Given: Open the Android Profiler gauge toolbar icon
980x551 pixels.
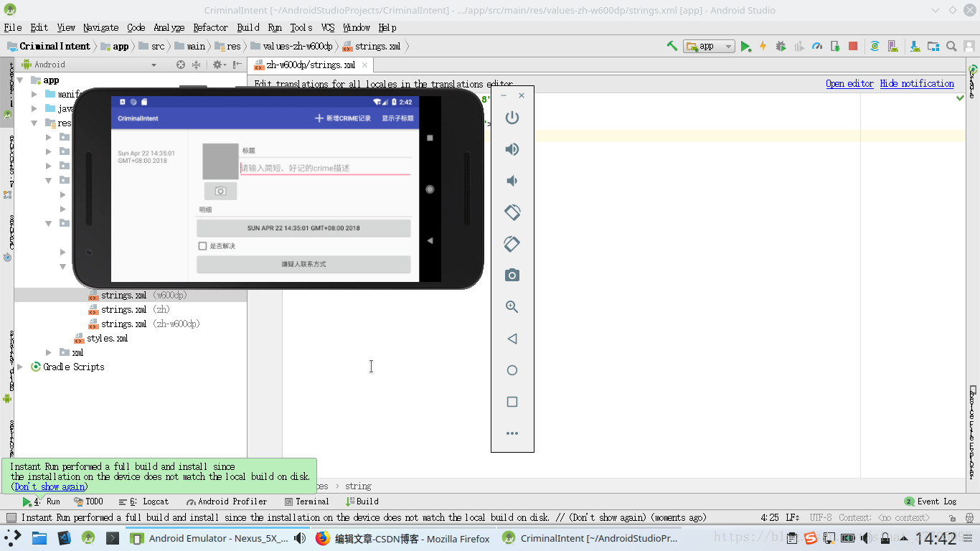Looking at the screenshot, I should pyautogui.click(x=817, y=46).
